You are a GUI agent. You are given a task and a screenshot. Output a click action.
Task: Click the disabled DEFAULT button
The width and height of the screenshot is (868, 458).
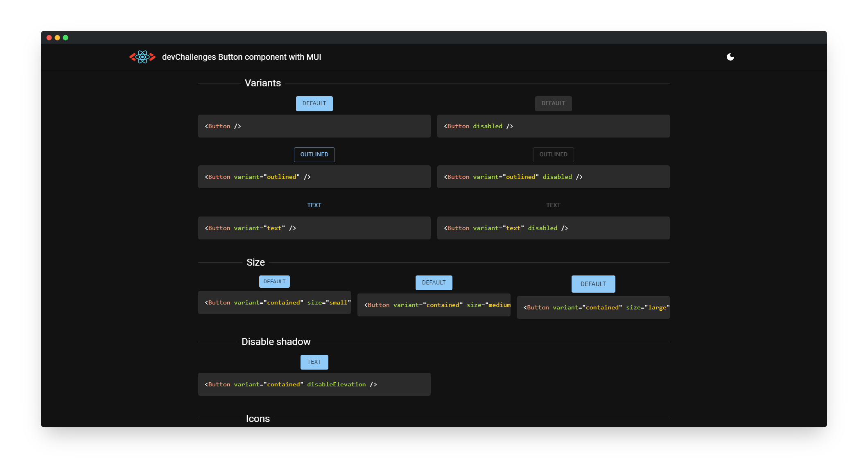pos(553,103)
